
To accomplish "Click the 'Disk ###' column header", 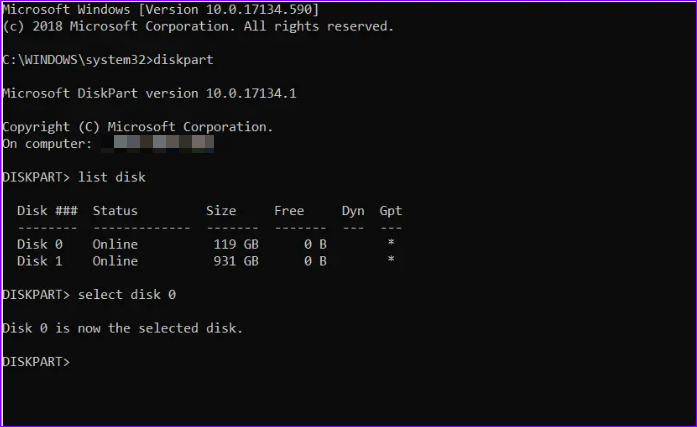I will (x=47, y=211).
